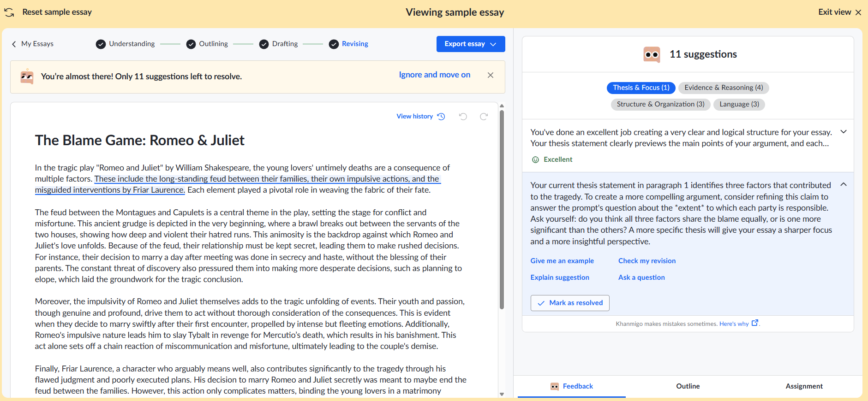
Task: Click Ignore and move on
Action: tap(435, 75)
